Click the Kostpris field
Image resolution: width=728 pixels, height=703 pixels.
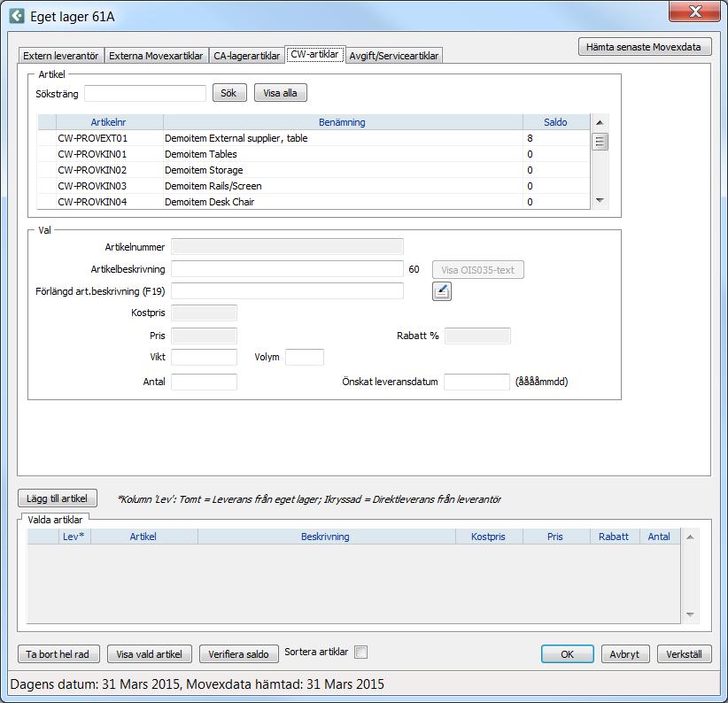[x=204, y=313]
